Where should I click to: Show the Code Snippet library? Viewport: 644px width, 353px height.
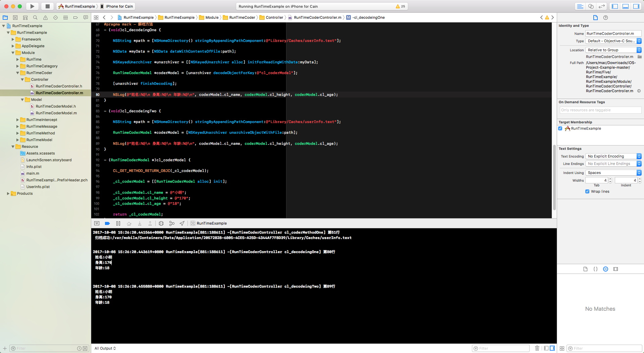pyautogui.click(x=595, y=269)
